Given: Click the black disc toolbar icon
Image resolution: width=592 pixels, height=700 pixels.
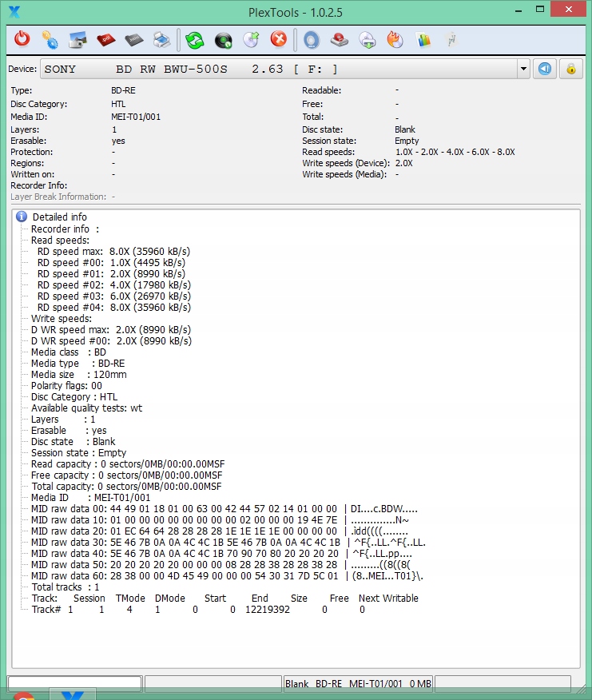Looking at the screenshot, I should (223, 39).
